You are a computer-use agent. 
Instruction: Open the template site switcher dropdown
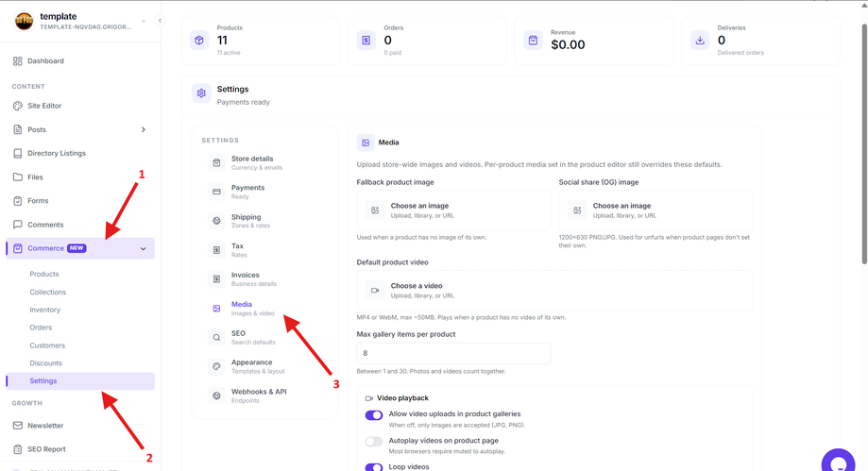[x=144, y=21]
